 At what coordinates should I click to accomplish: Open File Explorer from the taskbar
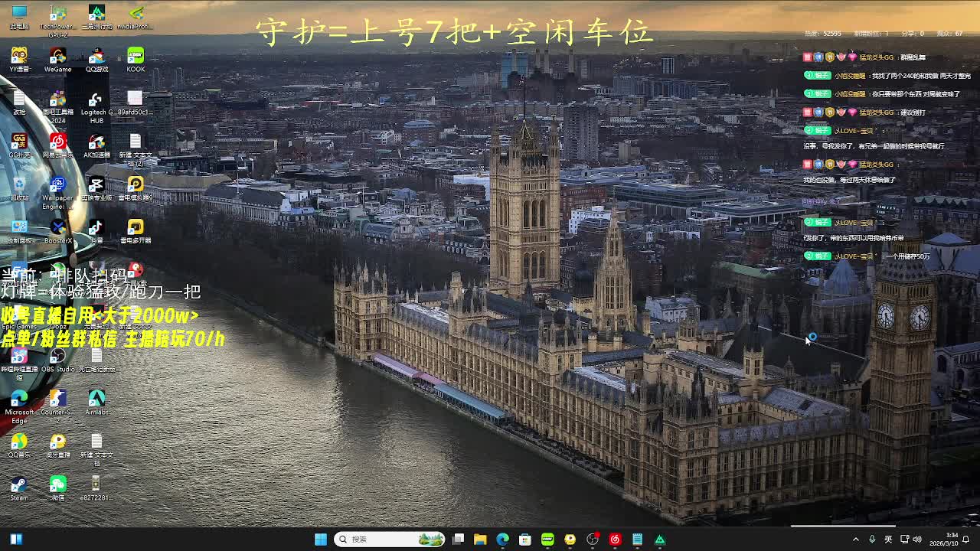(480, 540)
